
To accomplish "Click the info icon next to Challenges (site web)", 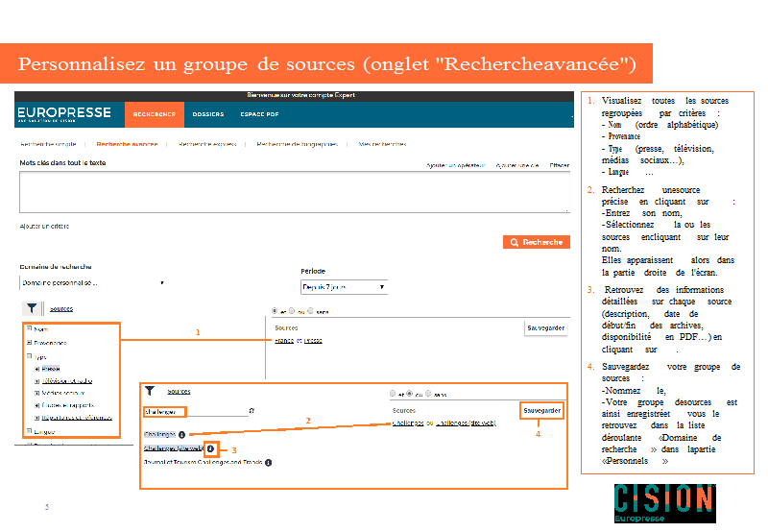I will pyautogui.click(x=210, y=448).
